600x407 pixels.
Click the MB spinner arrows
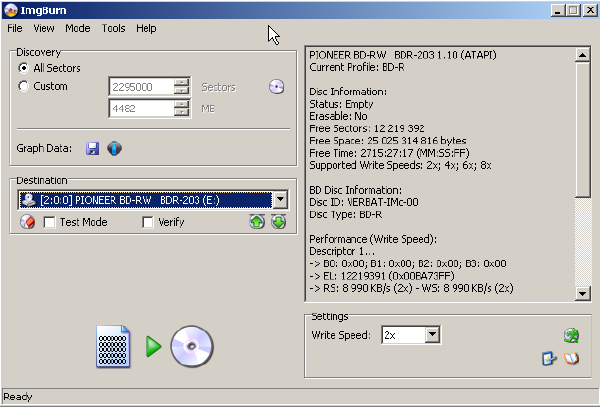coord(181,108)
